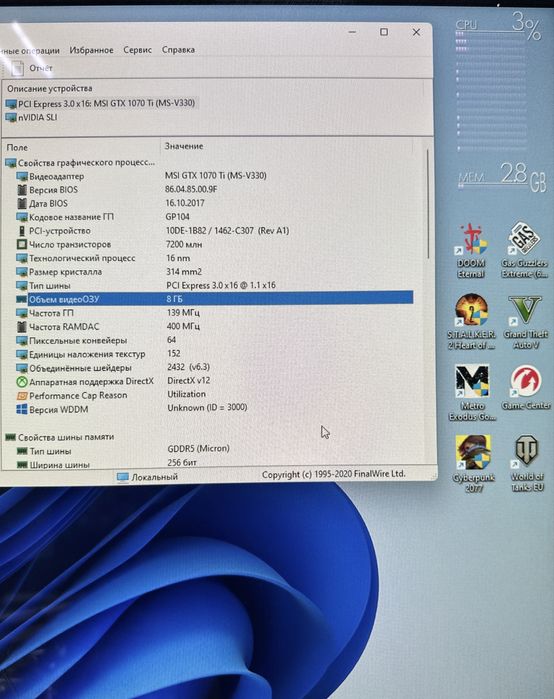Click the chip icon next to Версия BIOS

click(22, 190)
